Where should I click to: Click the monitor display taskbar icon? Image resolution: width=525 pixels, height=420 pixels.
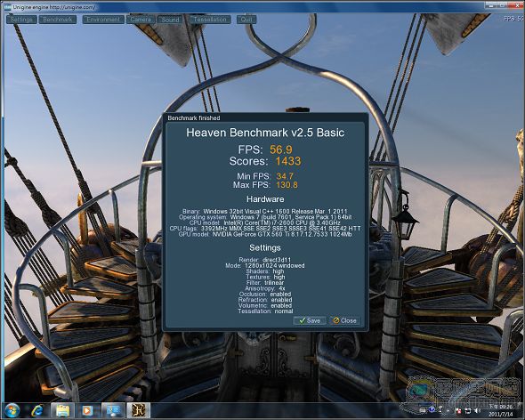click(113, 410)
